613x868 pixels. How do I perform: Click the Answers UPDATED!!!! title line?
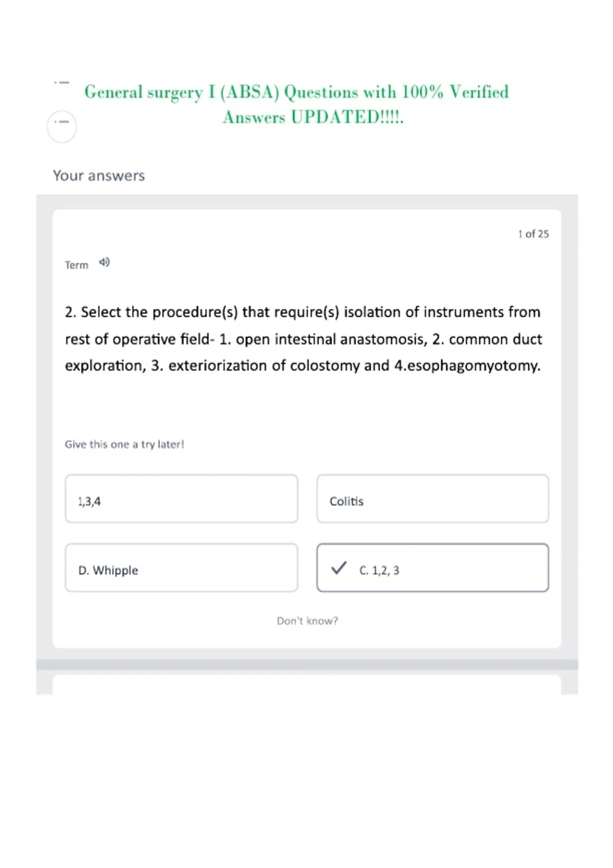coord(313,117)
